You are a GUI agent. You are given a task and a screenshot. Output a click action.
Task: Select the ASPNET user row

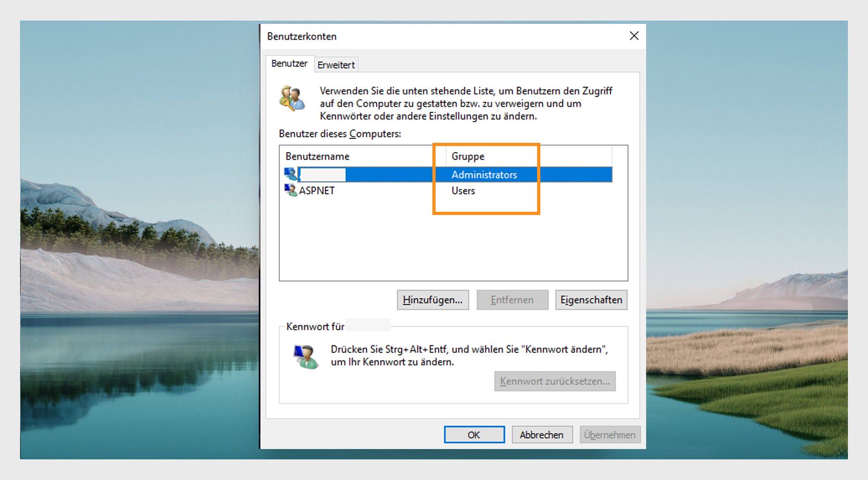coord(448,191)
